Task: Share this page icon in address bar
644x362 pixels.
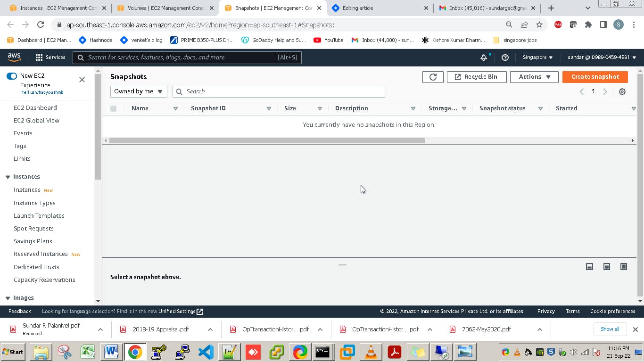Action: (524, 25)
